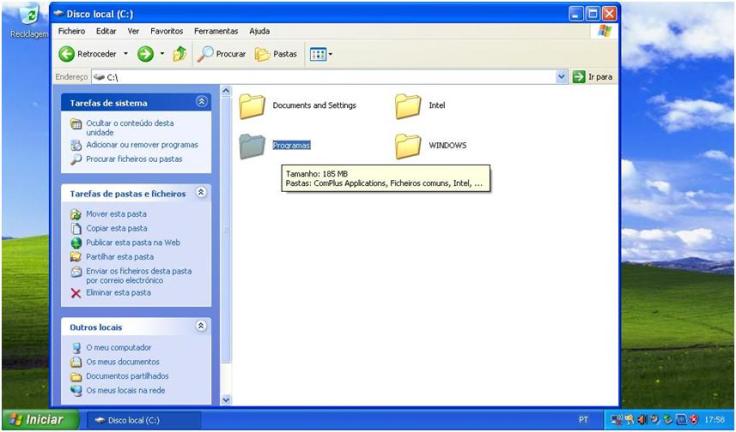The image size is (736, 432).
Task: Click the Iniciar start button
Action: [36, 420]
